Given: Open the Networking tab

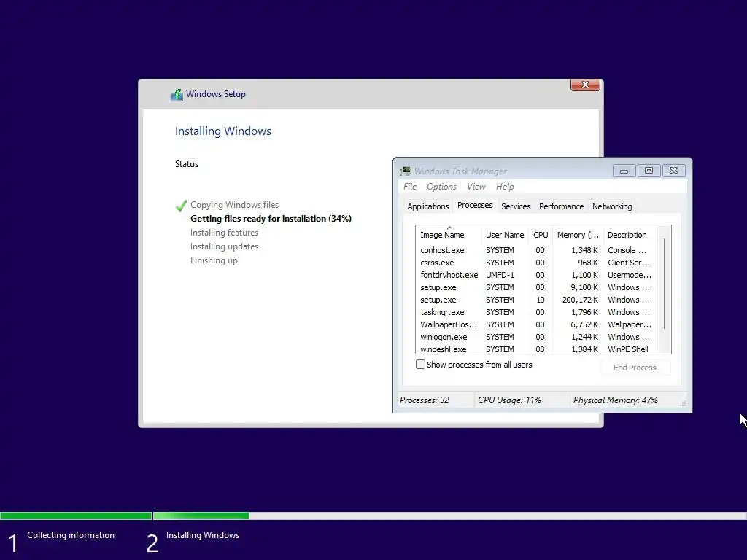Looking at the screenshot, I should pos(612,206).
